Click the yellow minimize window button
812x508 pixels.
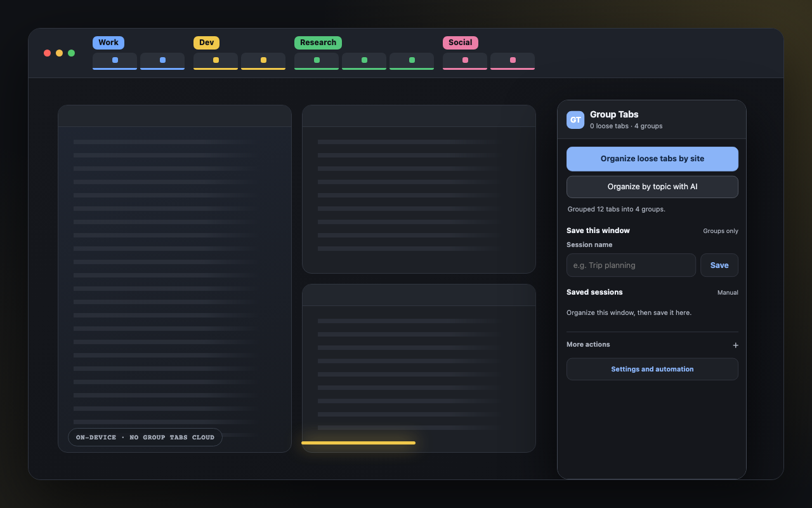59,53
